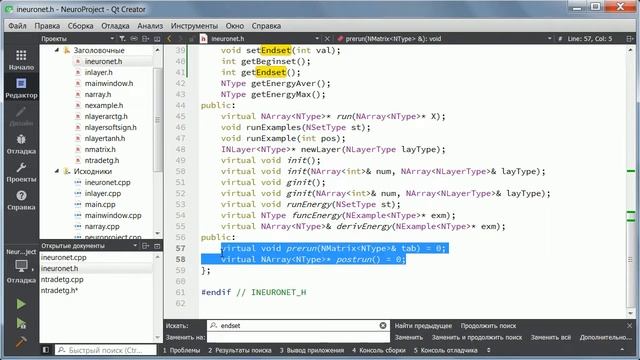Start debugging with the run-debug button

(21, 323)
